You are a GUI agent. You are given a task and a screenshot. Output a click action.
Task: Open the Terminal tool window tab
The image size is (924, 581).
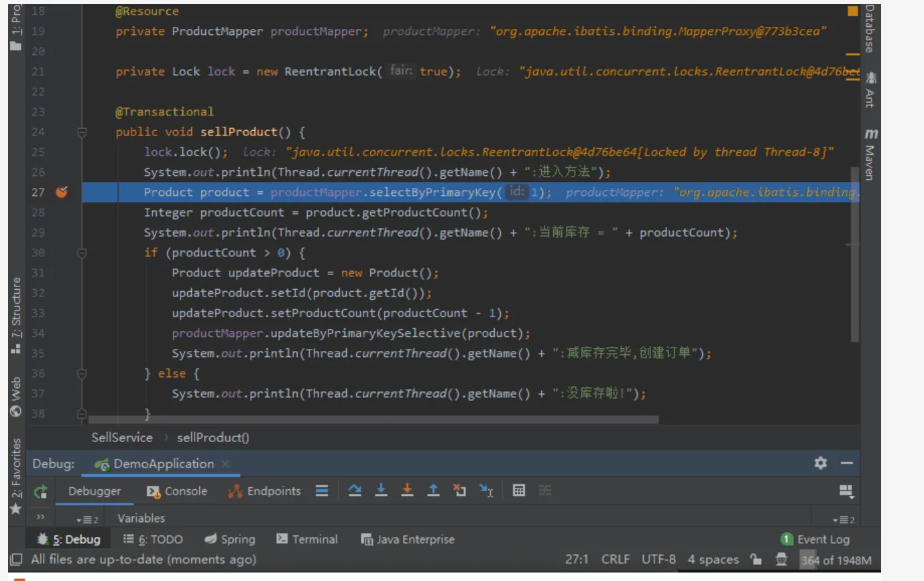307,539
